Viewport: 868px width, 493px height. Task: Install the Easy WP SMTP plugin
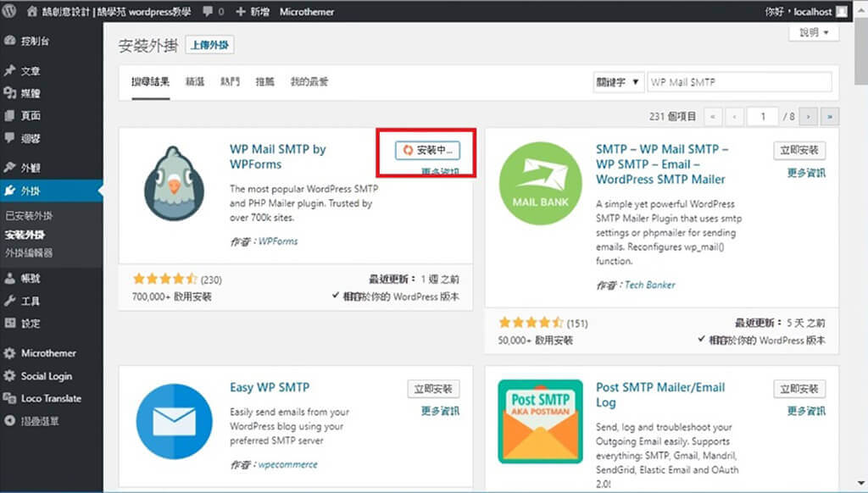click(433, 390)
